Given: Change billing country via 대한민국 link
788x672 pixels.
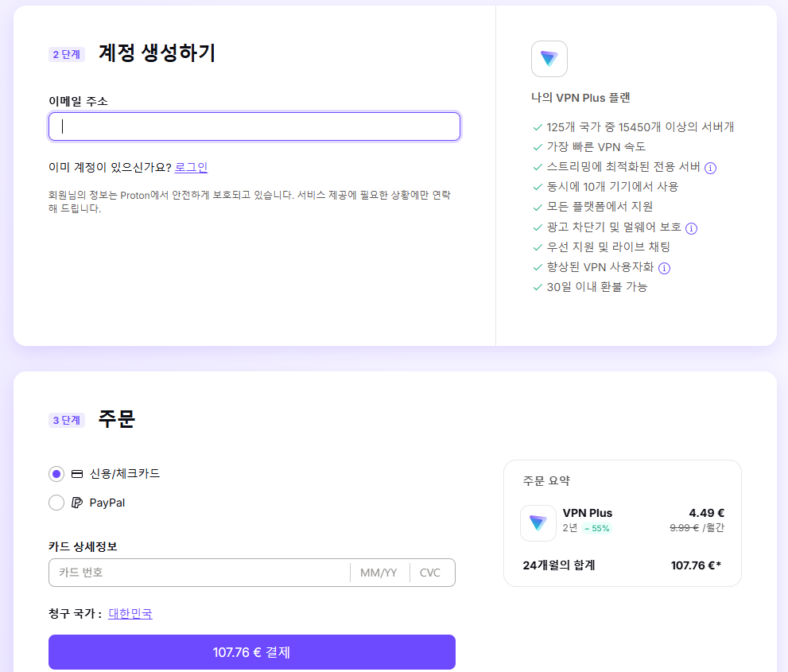Looking at the screenshot, I should click(130, 614).
